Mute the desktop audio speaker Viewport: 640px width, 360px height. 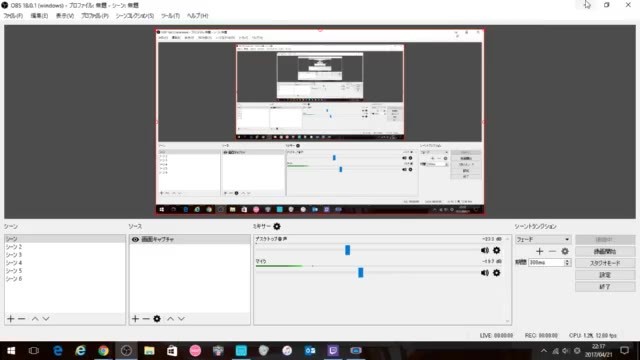[x=484, y=250]
